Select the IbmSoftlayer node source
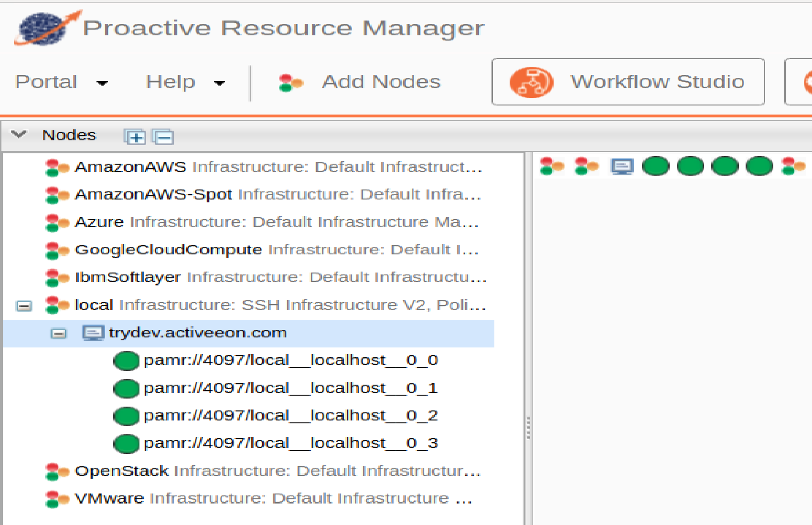 tap(248, 278)
